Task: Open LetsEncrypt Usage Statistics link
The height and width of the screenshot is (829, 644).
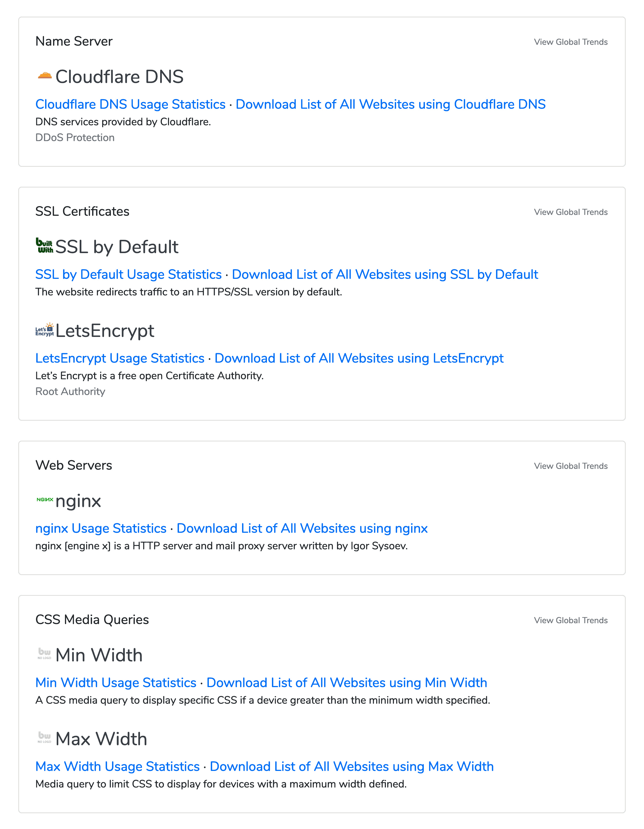Action: [120, 358]
